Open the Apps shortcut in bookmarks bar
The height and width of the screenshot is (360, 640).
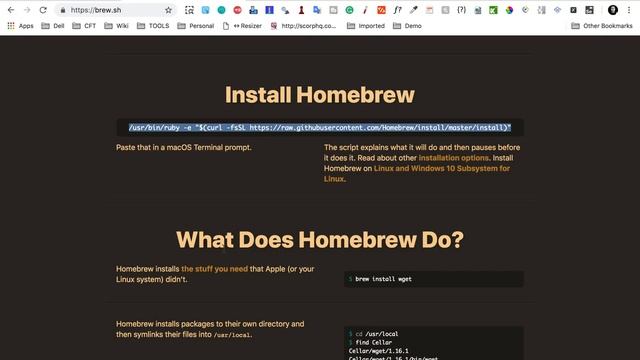point(20,26)
